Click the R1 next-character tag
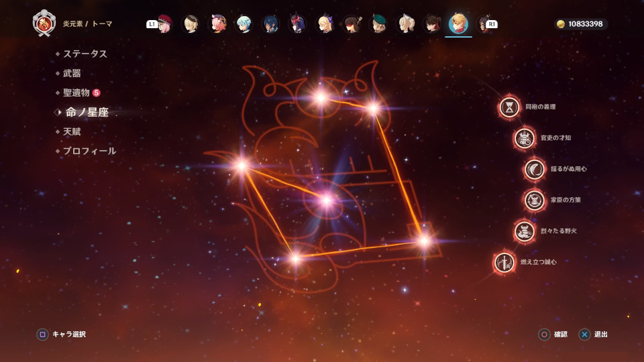 (x=492, y=24)
